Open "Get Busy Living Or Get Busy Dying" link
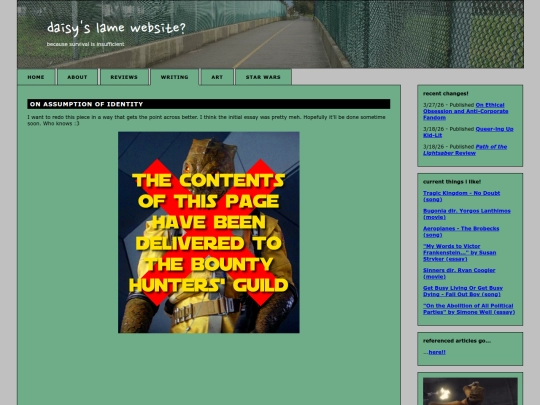Screen dimensions: 540x405 pyautogui.click(x=463, y=291)
